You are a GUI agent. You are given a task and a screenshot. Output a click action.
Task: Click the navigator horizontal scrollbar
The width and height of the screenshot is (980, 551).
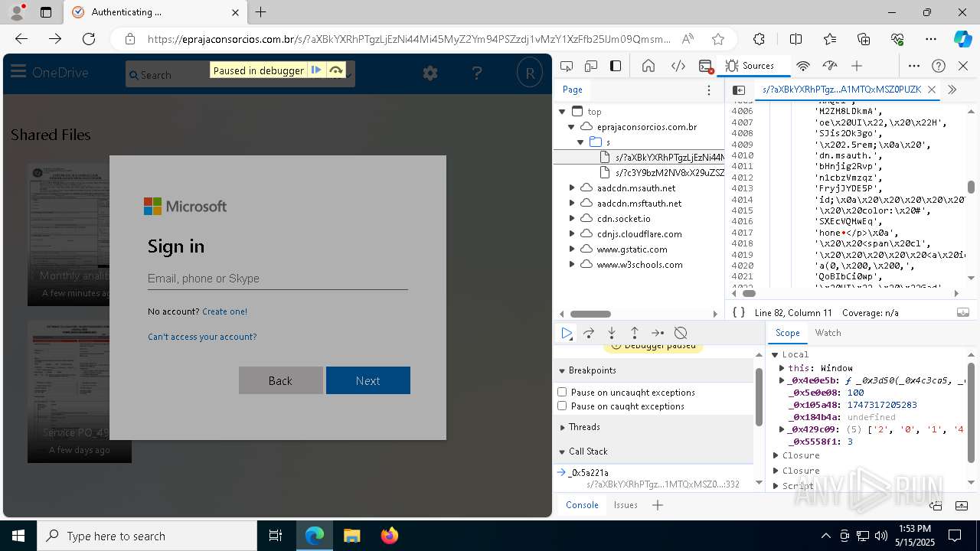coord(590,314)
